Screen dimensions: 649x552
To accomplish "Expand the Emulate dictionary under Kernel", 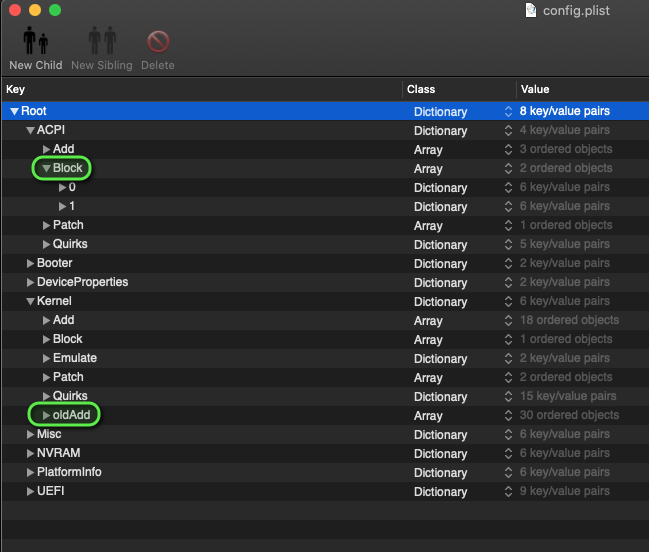I will (46, 359).
